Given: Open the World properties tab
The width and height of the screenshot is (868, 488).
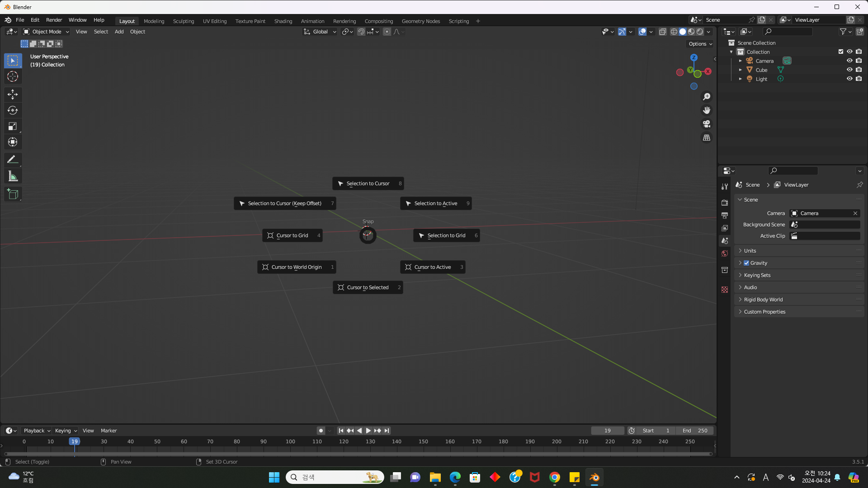Looking at the screenshot, I should 725,253.
